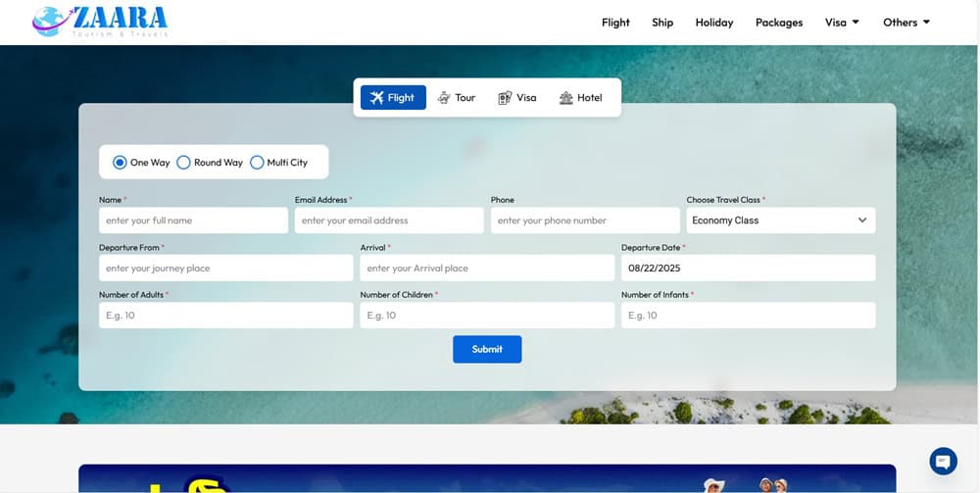
Task: Pick the Multi City radio option
Action: 257,163
